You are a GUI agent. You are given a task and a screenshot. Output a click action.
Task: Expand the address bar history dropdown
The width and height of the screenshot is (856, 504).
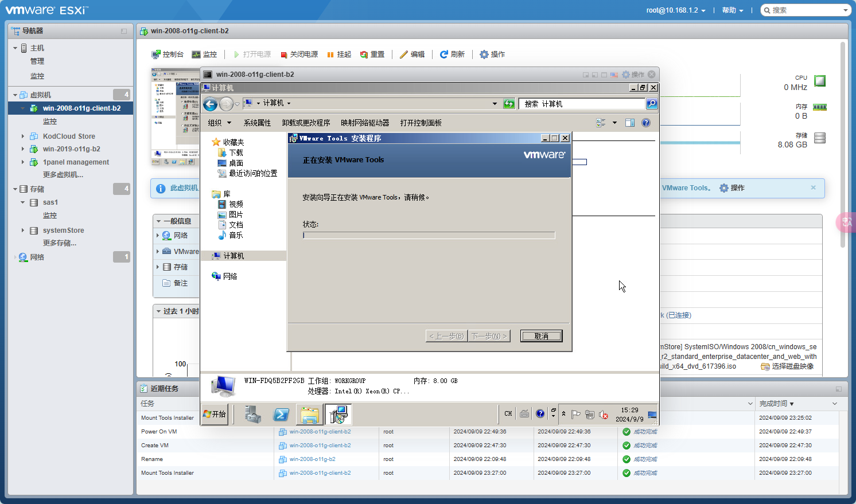click(495, 104)
